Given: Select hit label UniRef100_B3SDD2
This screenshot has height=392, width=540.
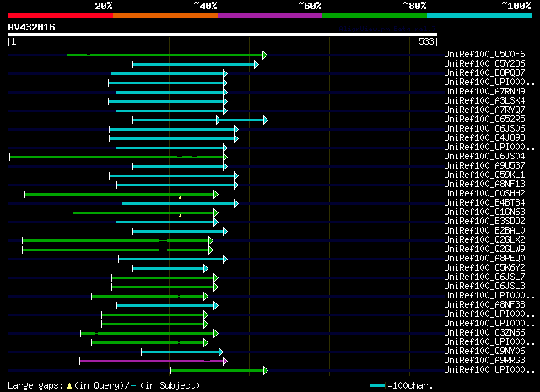Looking at the screenshot, I should (x=484, y=222).
